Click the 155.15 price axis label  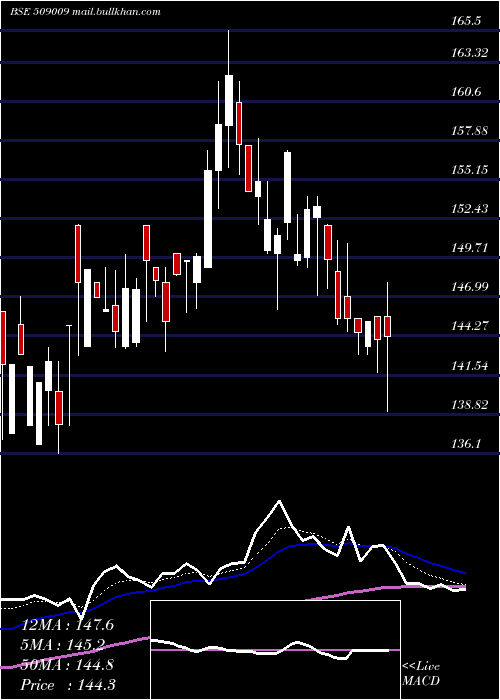pos(469,170)
